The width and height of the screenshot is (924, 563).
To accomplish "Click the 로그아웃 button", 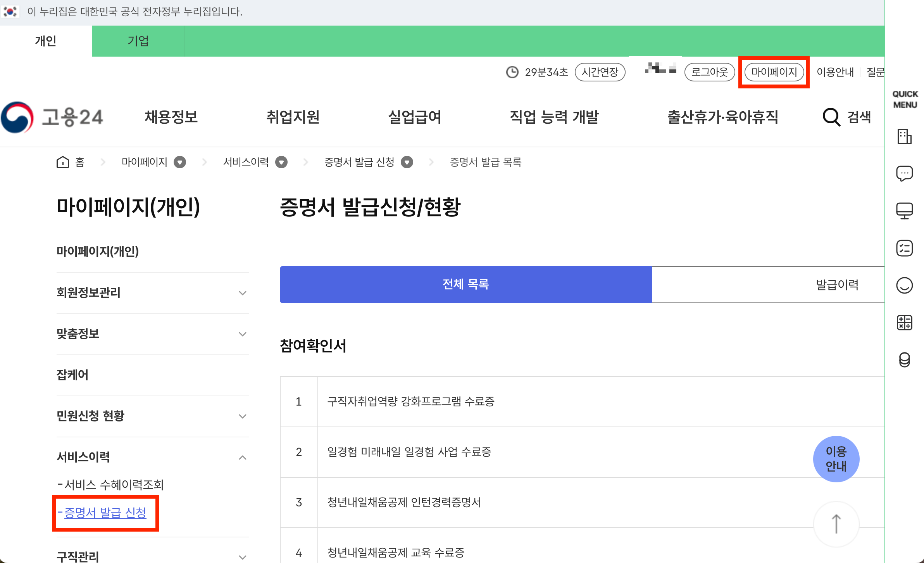I will [709, 72].
